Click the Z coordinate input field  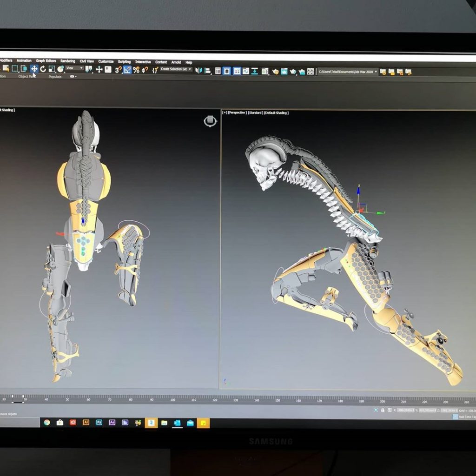tap(449, 410)
